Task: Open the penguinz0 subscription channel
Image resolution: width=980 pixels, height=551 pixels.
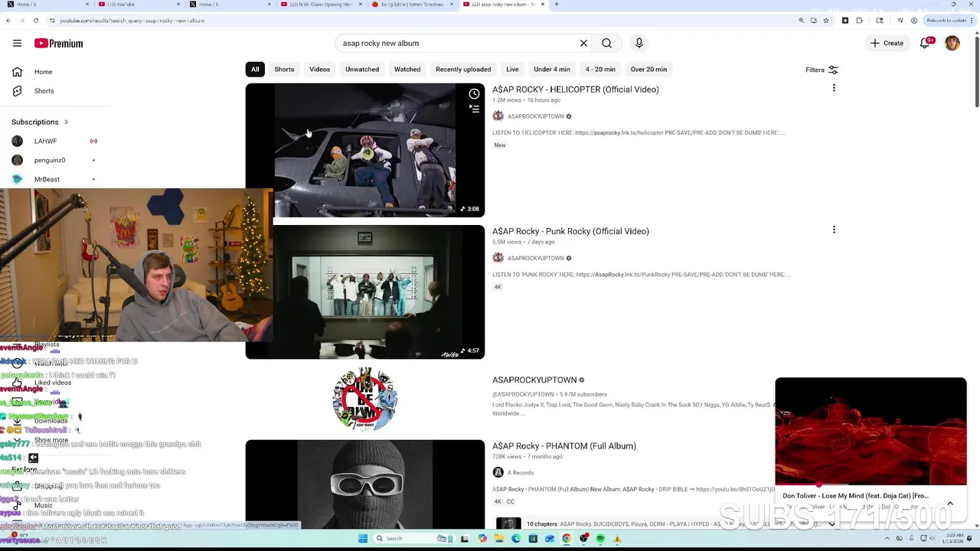Action: [50, 160]
